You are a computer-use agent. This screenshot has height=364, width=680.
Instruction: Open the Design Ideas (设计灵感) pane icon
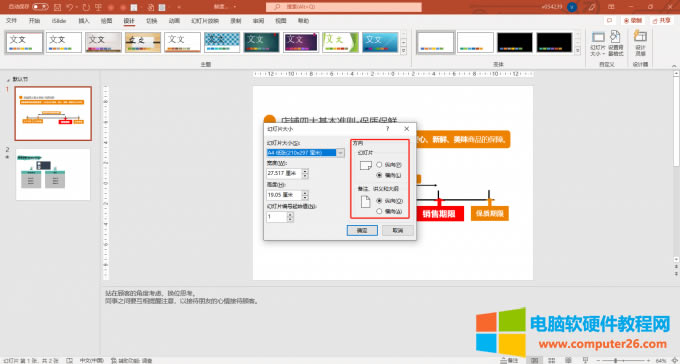coord(640,44)
